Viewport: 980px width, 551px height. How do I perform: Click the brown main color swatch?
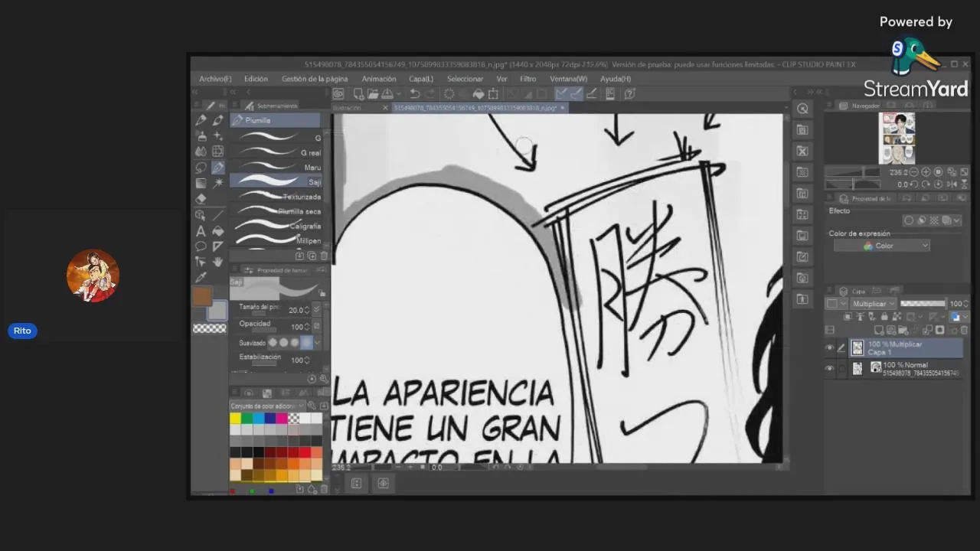tap(202, 296)
